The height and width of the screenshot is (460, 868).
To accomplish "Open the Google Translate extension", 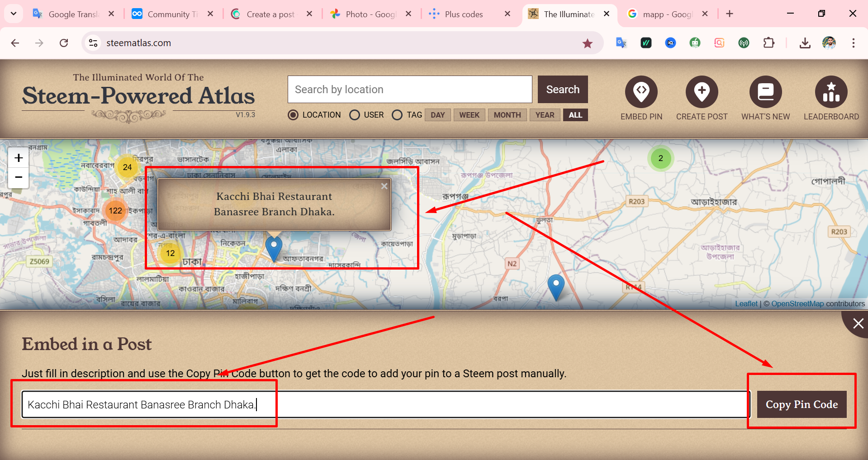I will coord(621,43).
